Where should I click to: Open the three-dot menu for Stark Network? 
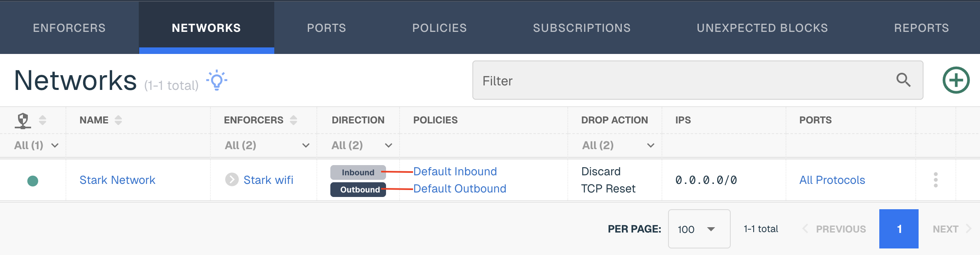(935, 180)
